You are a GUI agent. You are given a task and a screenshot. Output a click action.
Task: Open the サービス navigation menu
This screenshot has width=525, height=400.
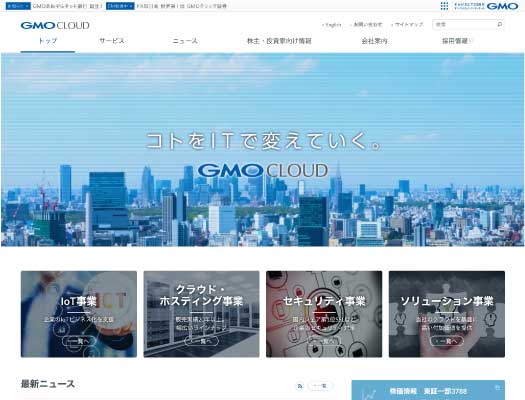point(111,41)
